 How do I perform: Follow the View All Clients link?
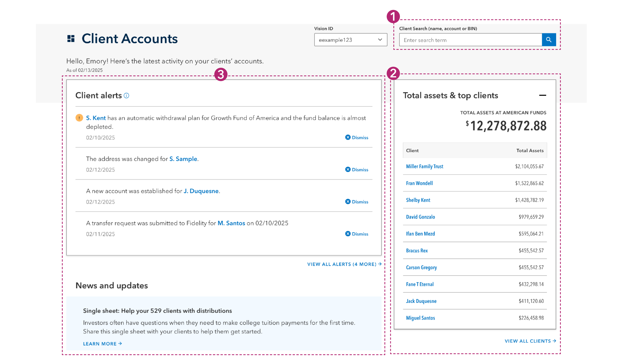pos(530,341)
